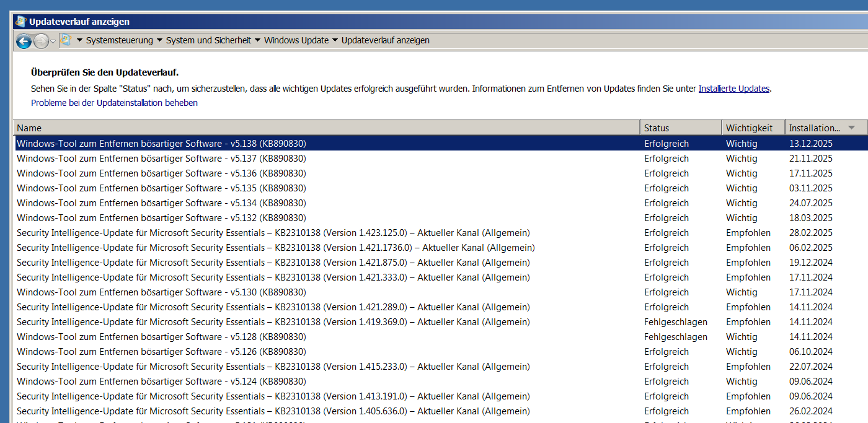Select the v5.128 (KB890830) update row

pyautogui.click(x=441, y=337)
